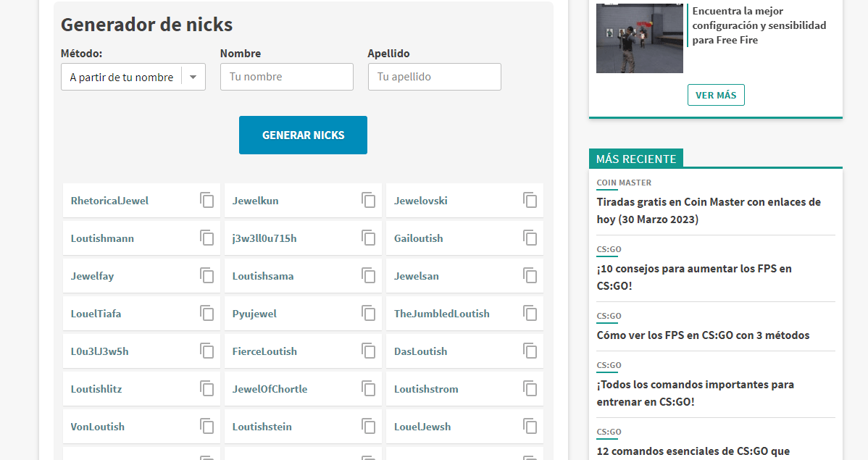Open the Free Fire article thumbnail

pos(640,38)
